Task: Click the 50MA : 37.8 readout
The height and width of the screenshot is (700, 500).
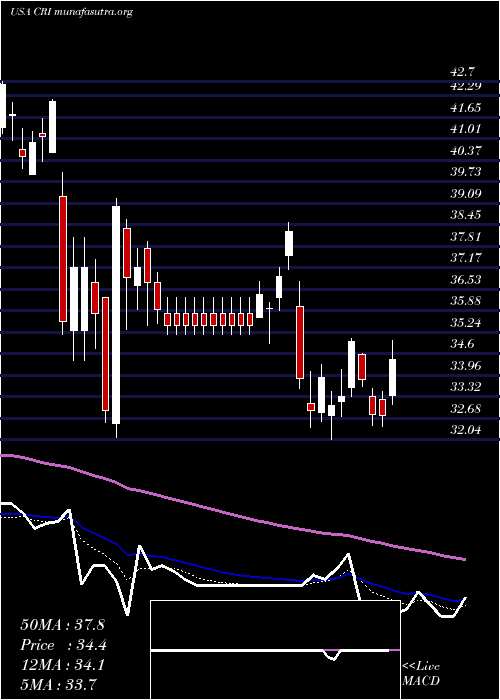Action: click(62, 625)
